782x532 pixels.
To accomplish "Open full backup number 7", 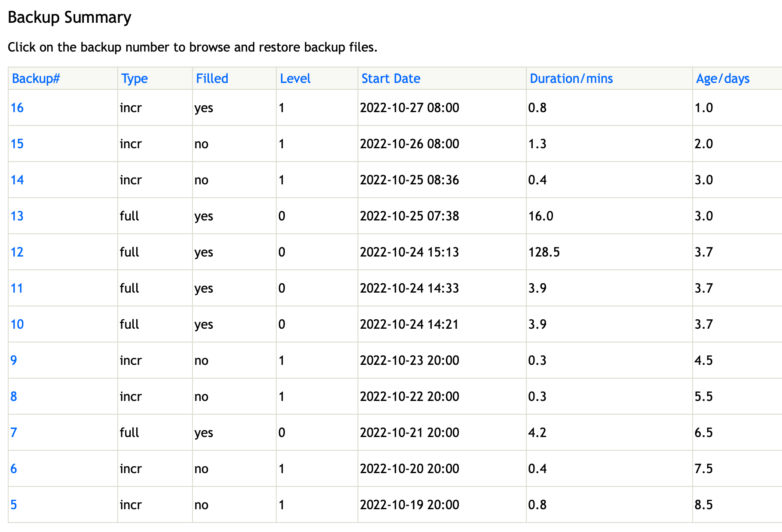I will tap(14, 433).
